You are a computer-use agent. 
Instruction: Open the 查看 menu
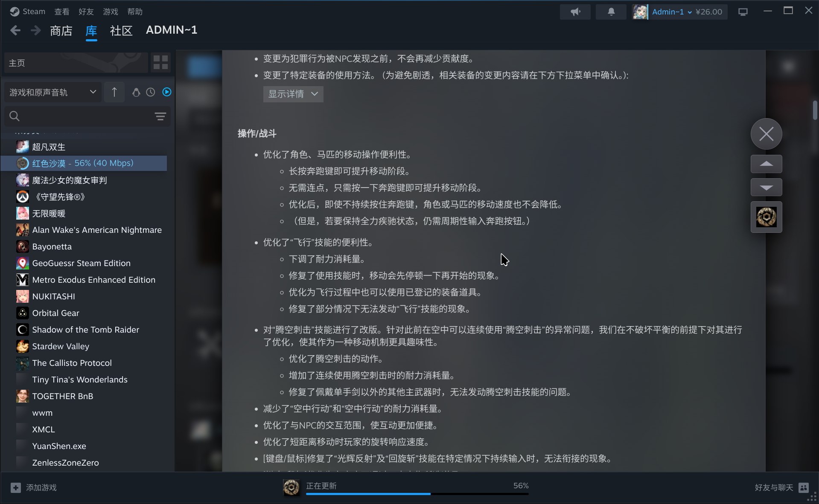point(62,12)
